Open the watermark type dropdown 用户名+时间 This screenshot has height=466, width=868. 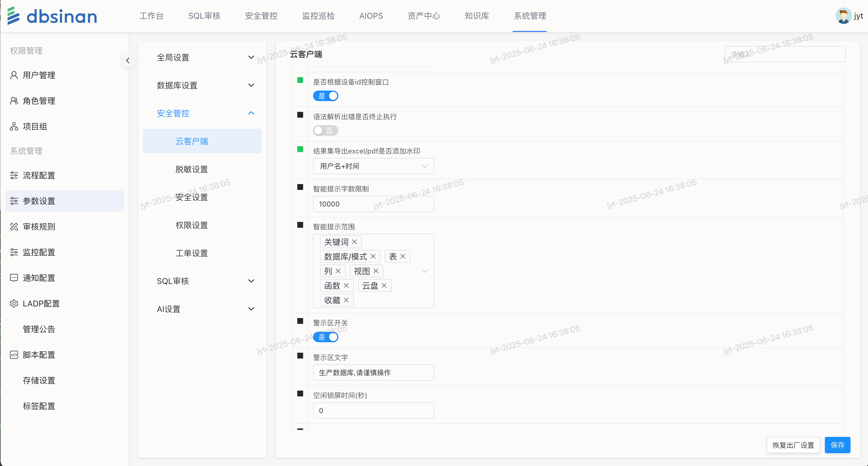point(373,166)
